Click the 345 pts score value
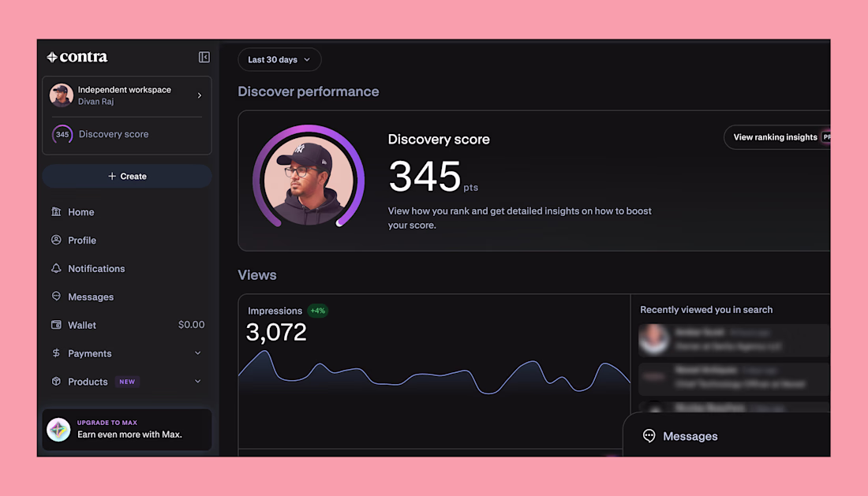This screenshot has width=868, height=496. (433, 177)
